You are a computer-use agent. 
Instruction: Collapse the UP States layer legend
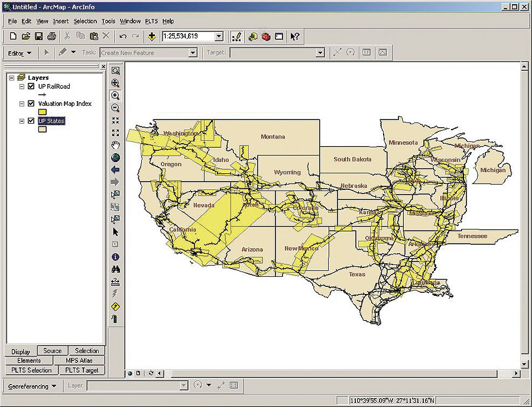pos(22,121)
